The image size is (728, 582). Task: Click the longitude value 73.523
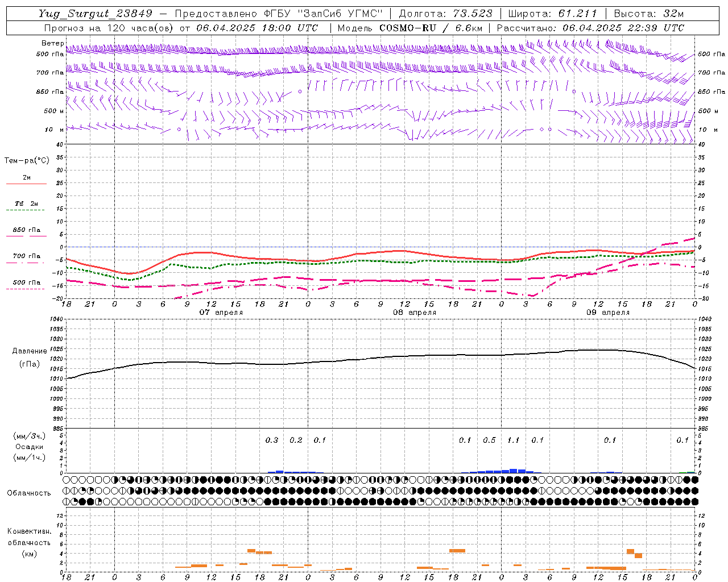pyautogui.click(x=473, y=14)
